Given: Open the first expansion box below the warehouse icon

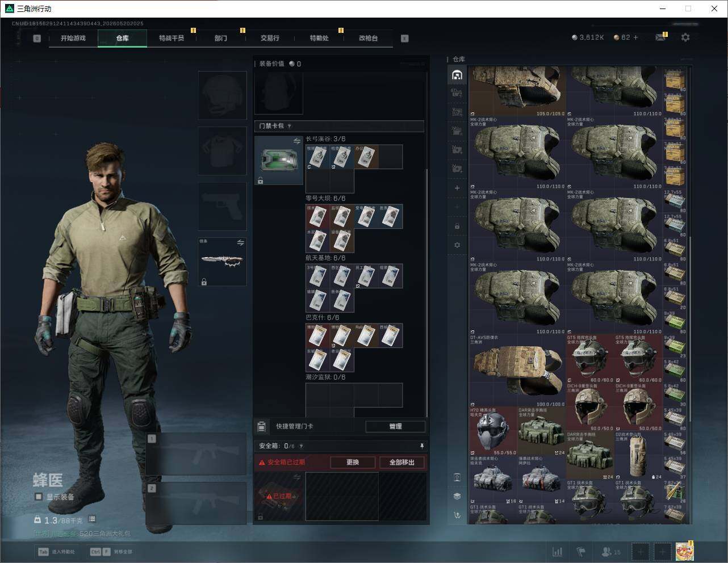Looking at the screenshot, I should [x=457, y=94].
